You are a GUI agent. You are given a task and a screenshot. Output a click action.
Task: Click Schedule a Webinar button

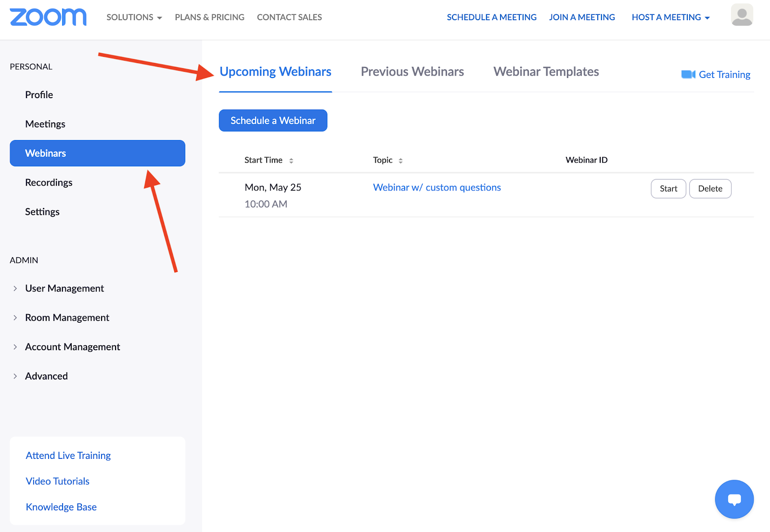pyautogui.click(x=273, y=121)
